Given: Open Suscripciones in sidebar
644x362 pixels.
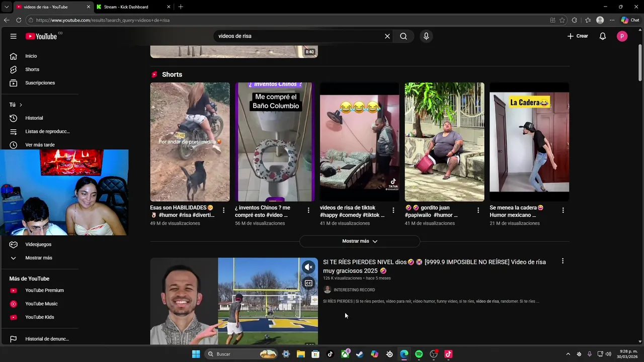Looking at the screenshot, I should pos(40,83).
